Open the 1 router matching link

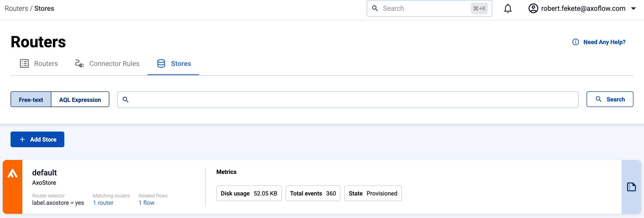pos(103,203)
